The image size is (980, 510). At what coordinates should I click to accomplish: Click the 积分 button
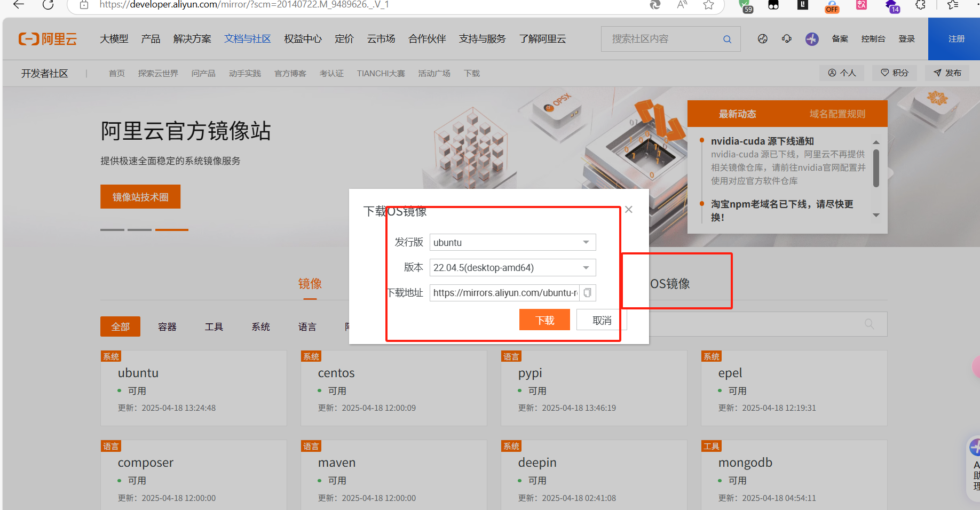click(x=894, y=73)
